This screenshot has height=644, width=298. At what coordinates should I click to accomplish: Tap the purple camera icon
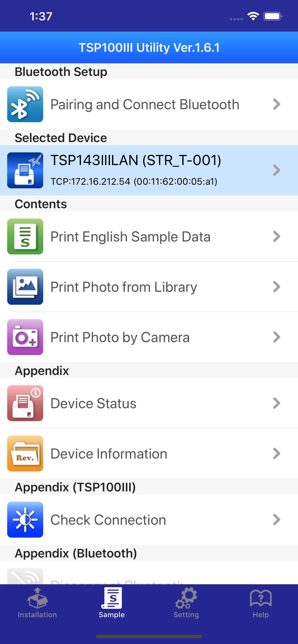[x=25, y=337]
